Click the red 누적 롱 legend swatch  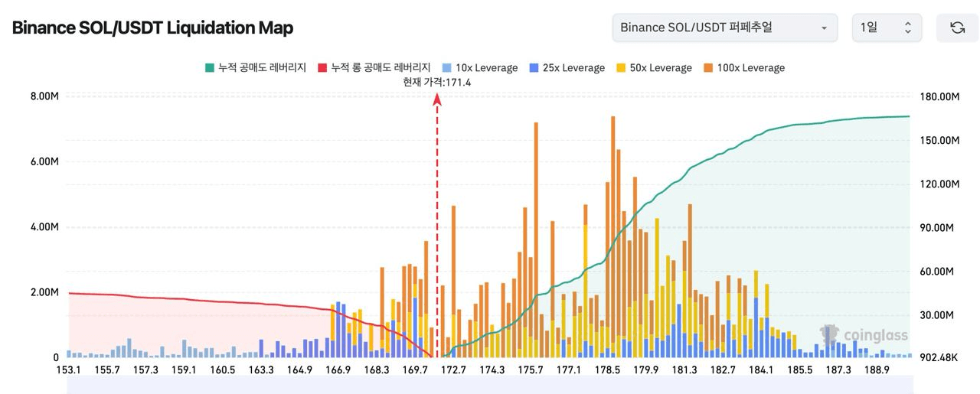click(322, 67)
